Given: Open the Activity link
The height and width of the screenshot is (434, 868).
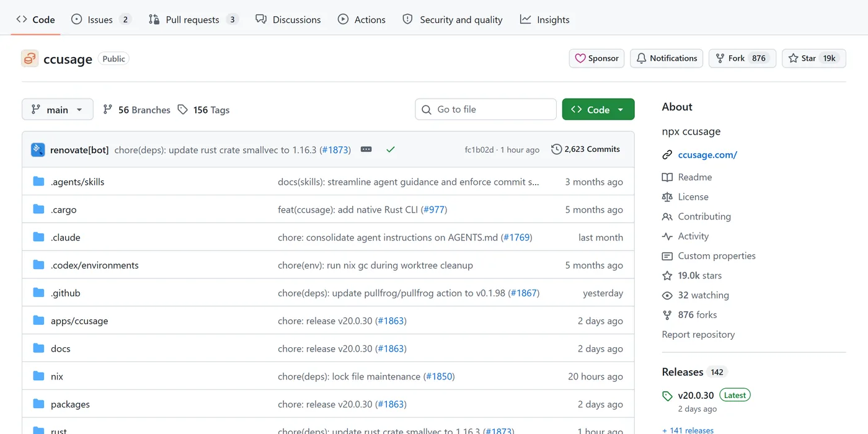Looking at the screenshot, I should (x=685, y=236).
